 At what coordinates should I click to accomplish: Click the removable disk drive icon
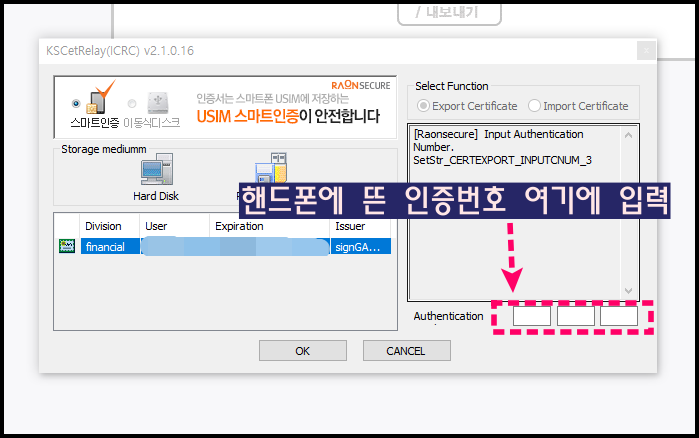158,102
